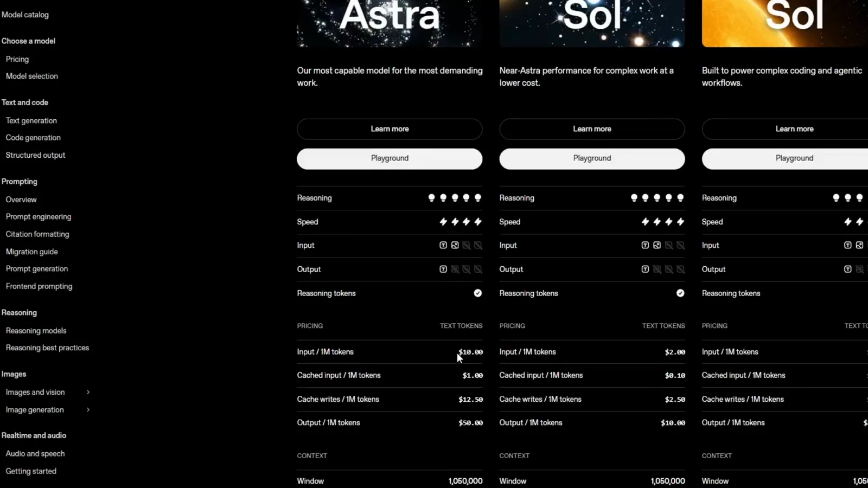Click last reasoning bulb in Near-Astra column
The image size is (868, 488).
point(680,198)
